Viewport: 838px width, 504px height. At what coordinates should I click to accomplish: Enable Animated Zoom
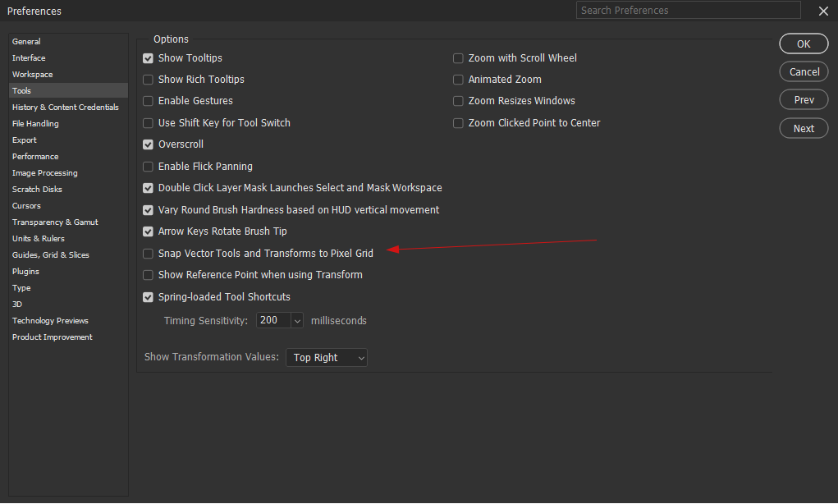458,80
